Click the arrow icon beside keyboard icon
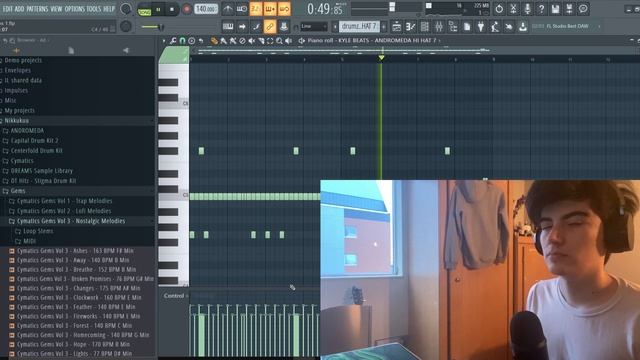The height and width of the screenshot is (360, 640). click(x=242, y=27)
